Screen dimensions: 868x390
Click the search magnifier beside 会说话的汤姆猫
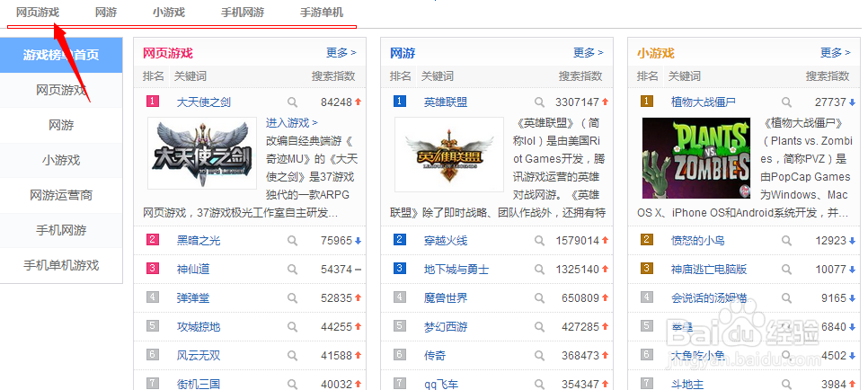tap(786, 298)
